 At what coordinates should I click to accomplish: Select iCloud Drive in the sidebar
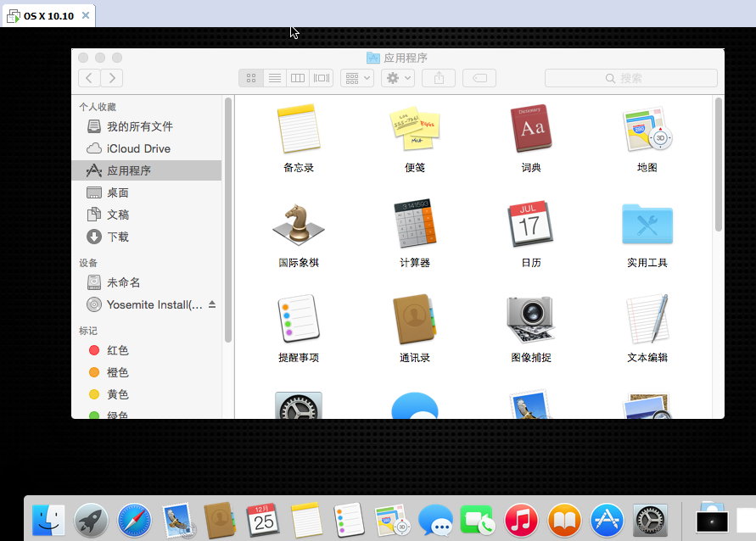147,149
